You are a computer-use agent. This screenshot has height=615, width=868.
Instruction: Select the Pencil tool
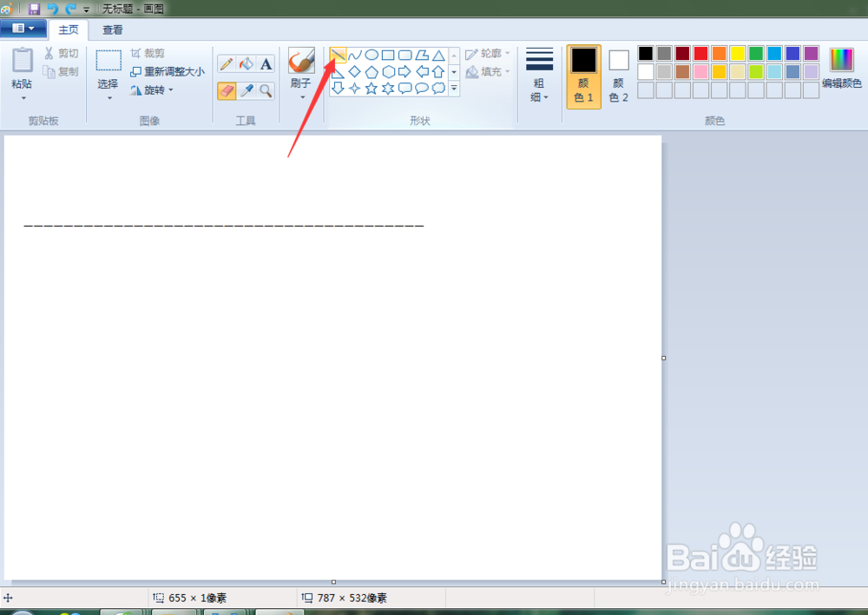[x=227, y=64]
